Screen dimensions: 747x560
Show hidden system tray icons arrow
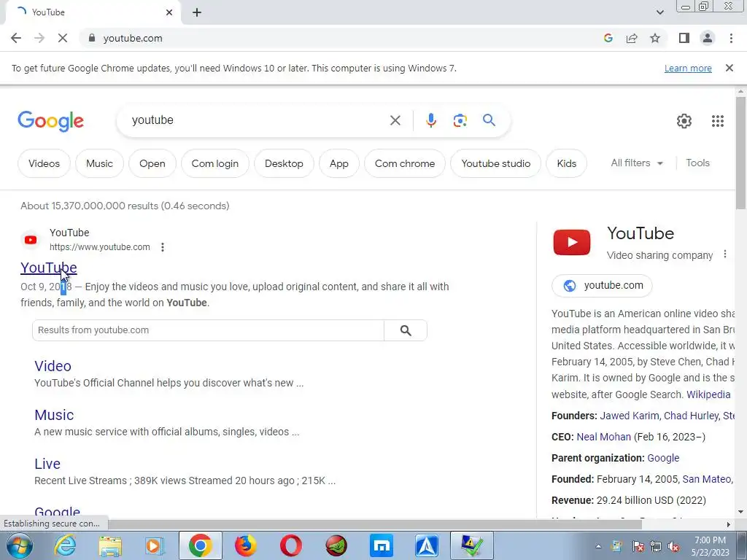pos(598,546)
